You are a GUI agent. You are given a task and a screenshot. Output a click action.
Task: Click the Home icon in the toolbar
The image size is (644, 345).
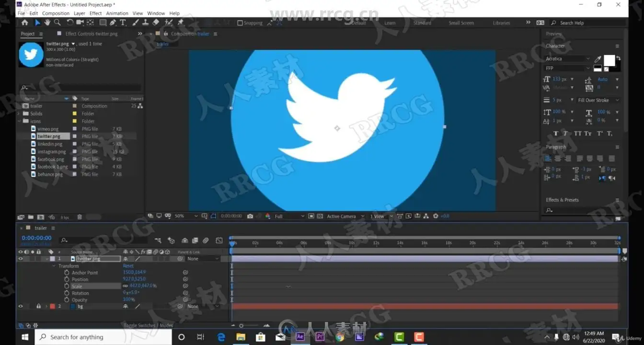pos(25,23)
